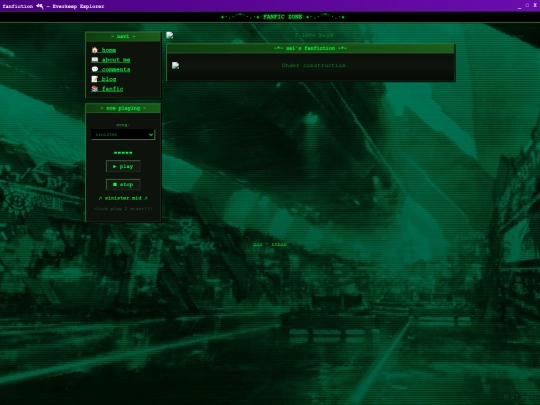The height and width of the screenshot is (405, 540).
Task: Click the stacked books icon beside fanfic
Action: click(95, 89)
